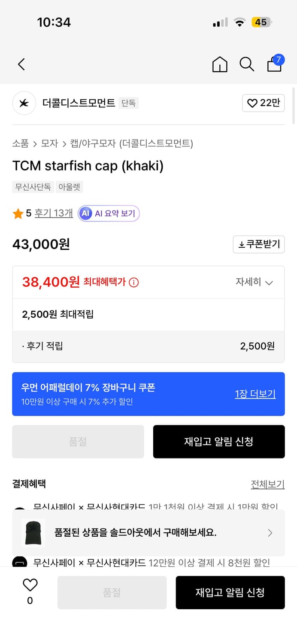The width and height of the screenshot is (297, 644).
Task: Open the AI 요약 보기 summary
Action: pos(108,213)
